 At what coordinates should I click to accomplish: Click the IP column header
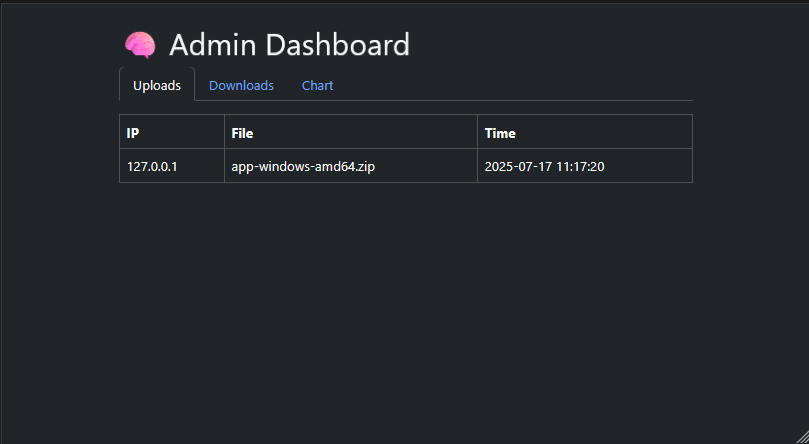pyautogui.click(x=133, y=133)
